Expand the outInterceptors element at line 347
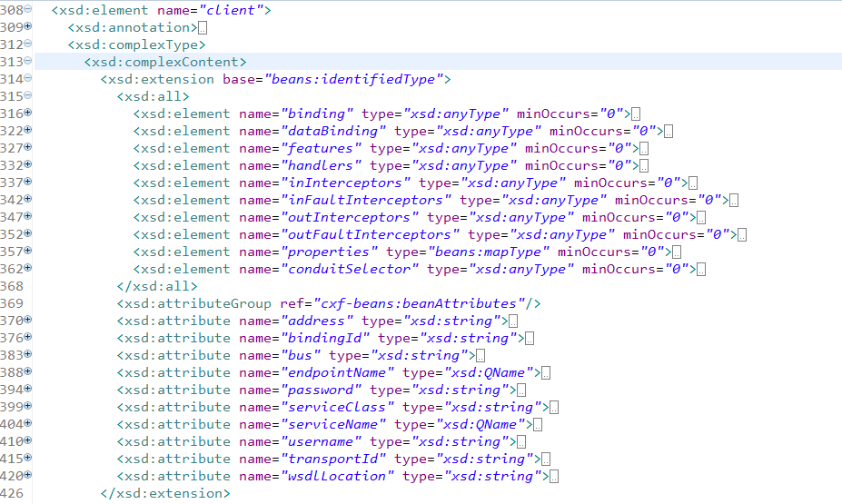 (x=27, y=216)
